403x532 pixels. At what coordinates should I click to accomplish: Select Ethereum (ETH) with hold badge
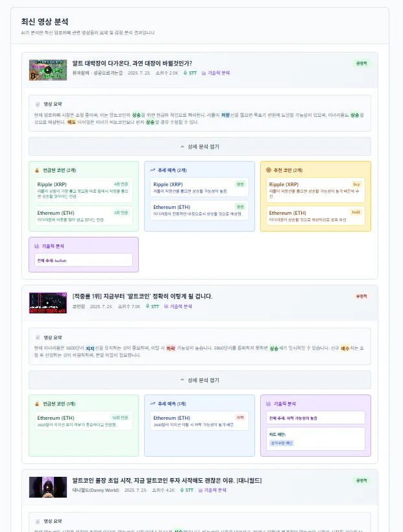315,216
